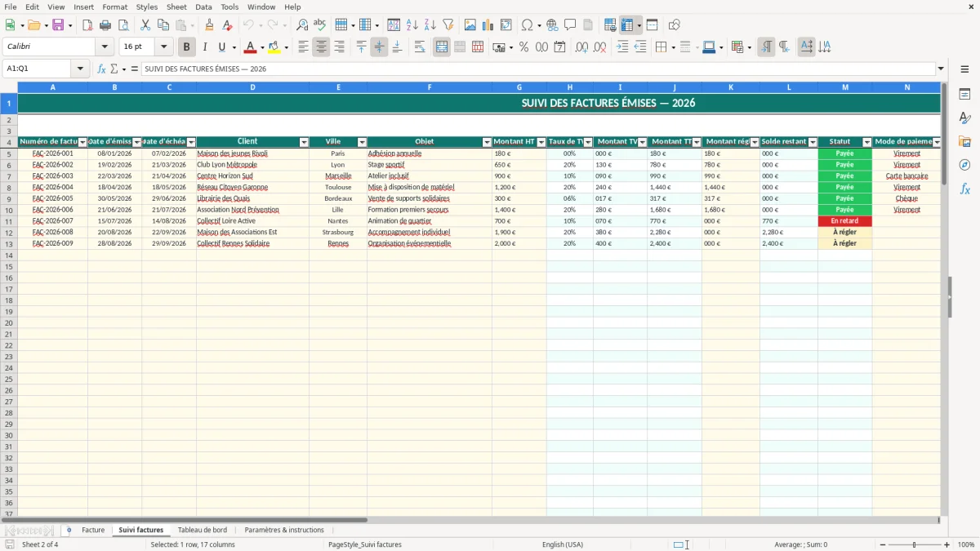Image resolution: width=980 pixels, height=551 pixels.
Task: Open Find & Replace
Action: tap(302, 25)
